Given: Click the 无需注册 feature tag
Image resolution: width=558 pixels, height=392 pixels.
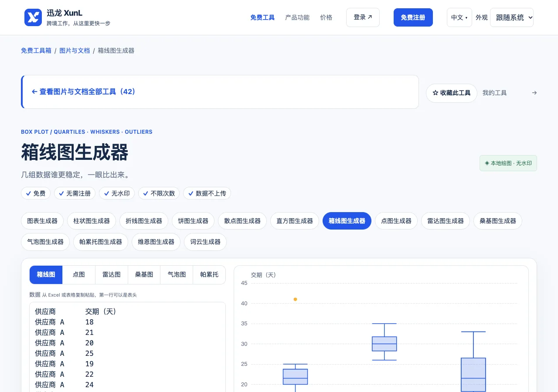Looking at the screenshot, I should [75, 193].
